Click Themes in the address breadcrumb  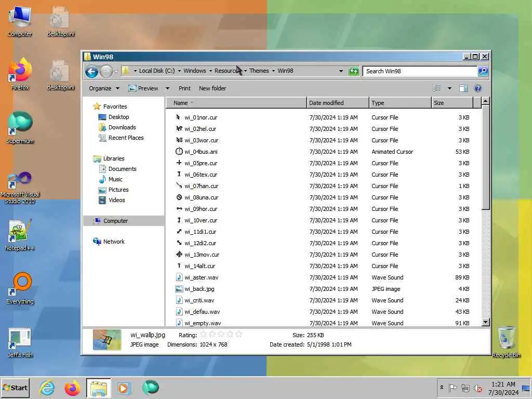259,71
